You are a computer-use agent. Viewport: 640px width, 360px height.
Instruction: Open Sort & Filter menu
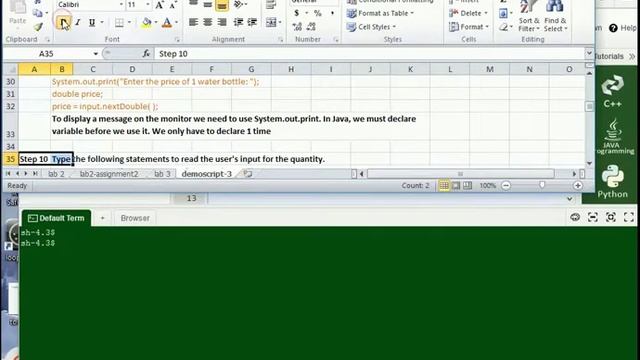click(529, 16)
